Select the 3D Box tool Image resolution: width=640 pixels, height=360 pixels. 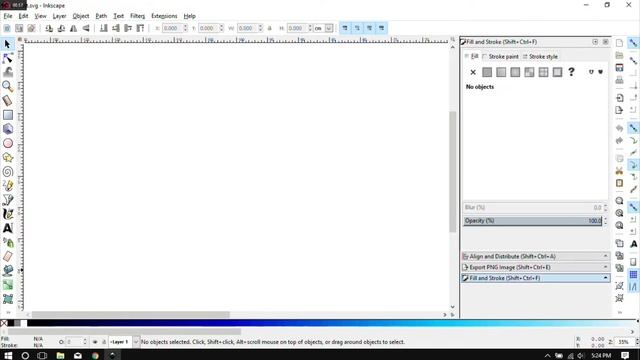coord(7,129)
